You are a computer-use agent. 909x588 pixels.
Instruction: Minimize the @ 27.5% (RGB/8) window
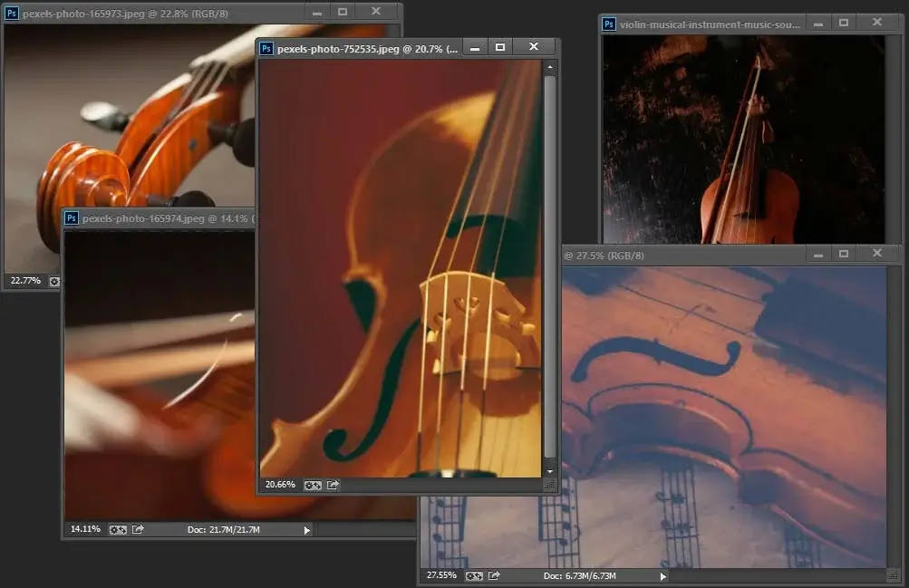[x=818, y=255]
